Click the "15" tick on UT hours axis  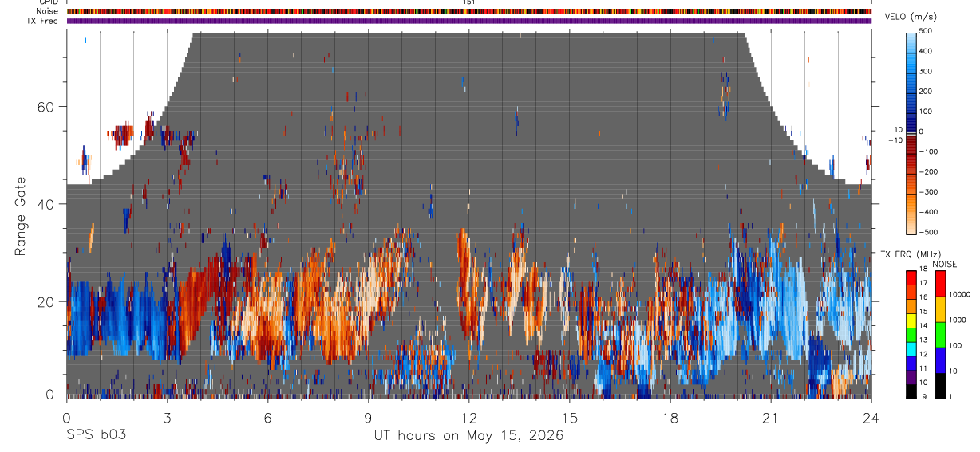point(570,416)
